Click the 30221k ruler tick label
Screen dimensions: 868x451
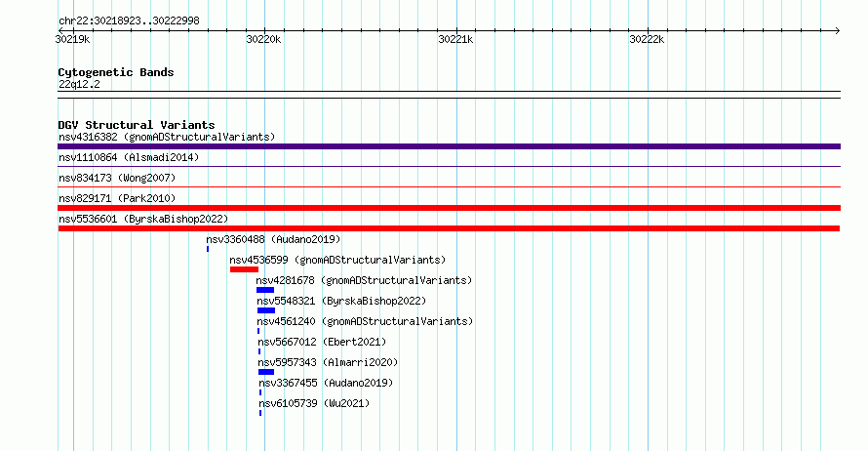pyautogui.click(x=455, y=39)
